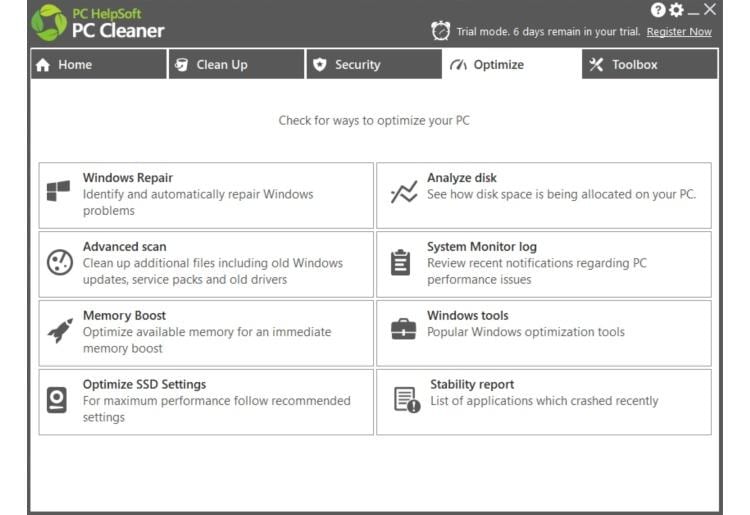Select the Optimize tab
750x515 pixels.
(x=511, y=65)
